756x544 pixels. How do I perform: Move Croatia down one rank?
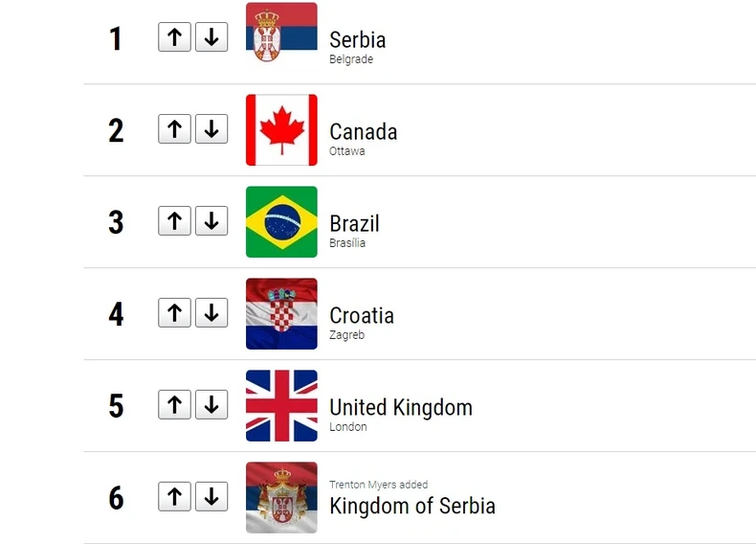(211, 313)
